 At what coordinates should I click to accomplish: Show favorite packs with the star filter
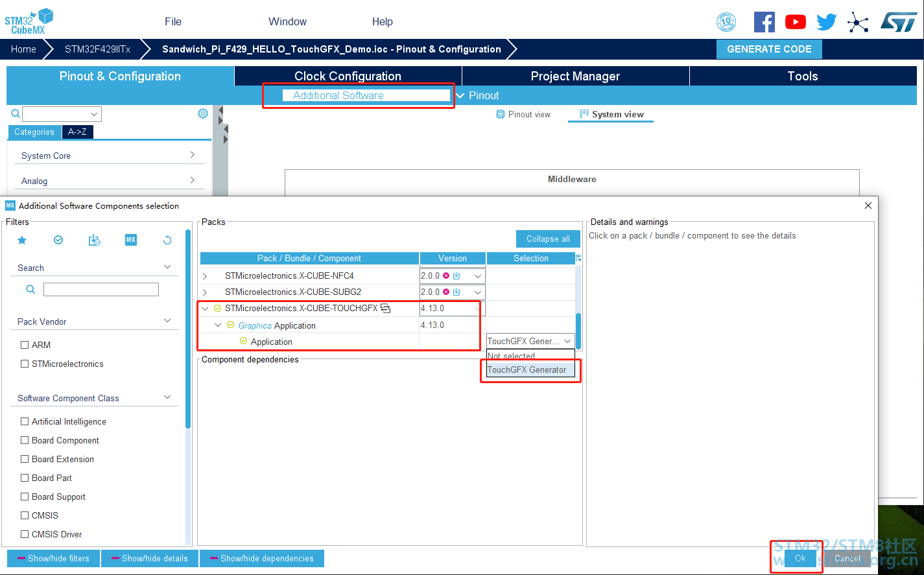22,241
